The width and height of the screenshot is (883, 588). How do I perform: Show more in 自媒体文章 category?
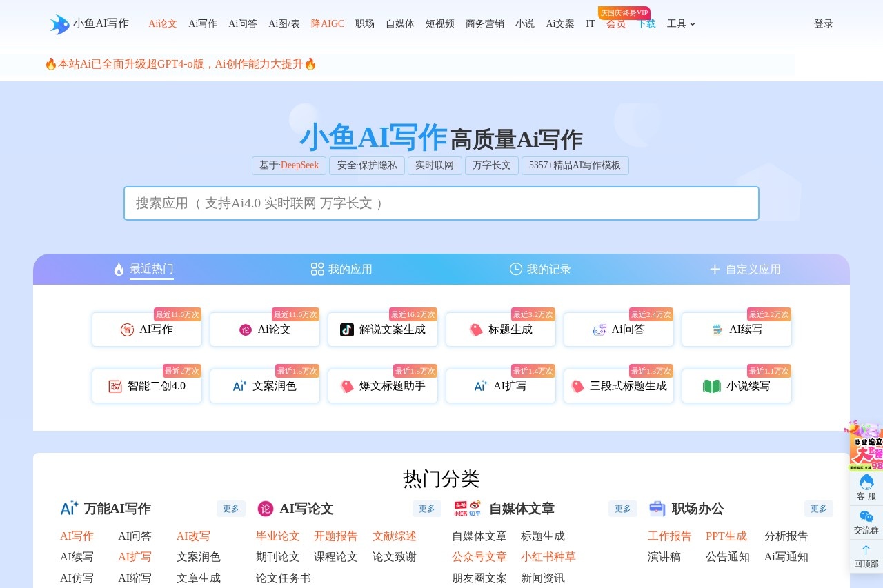pyautogui.click(x=622, y=509)
